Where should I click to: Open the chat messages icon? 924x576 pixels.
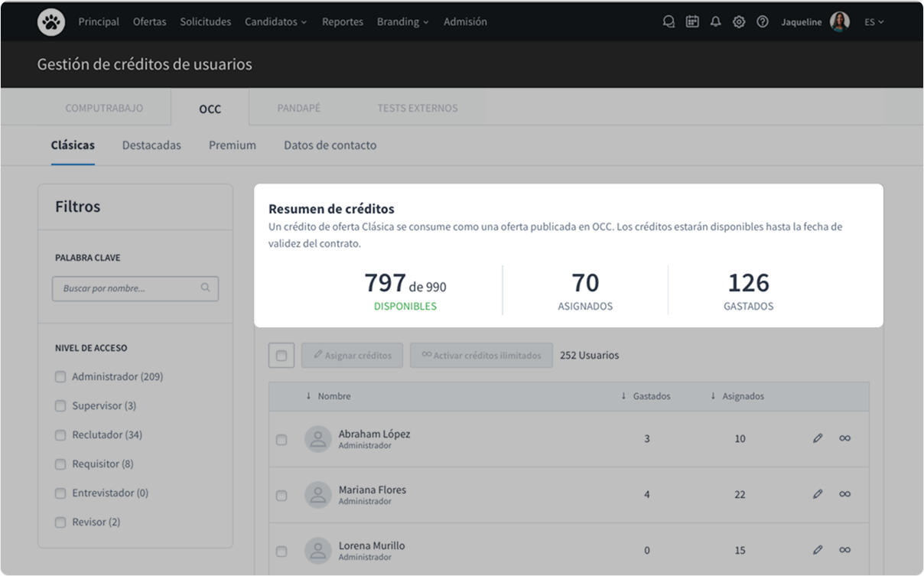coord(669,22)
